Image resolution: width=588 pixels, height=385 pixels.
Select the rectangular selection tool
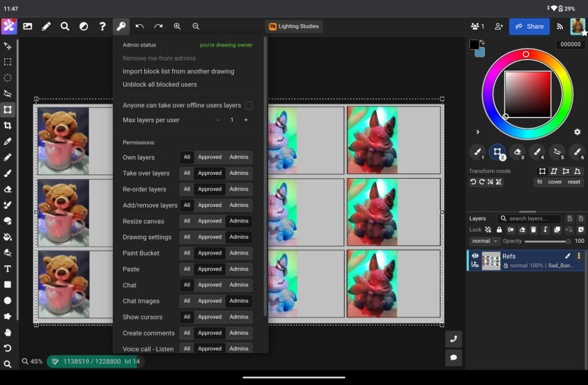coord(8,62)
